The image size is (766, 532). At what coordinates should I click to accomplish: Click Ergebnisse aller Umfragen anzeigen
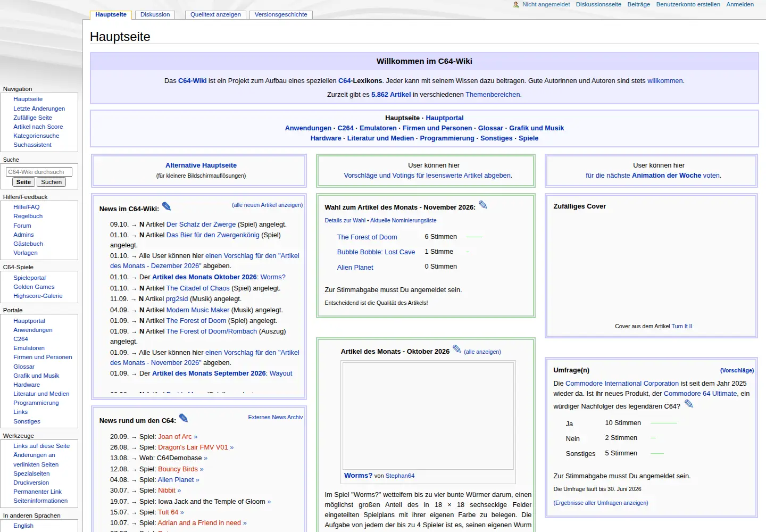[601, 503]
